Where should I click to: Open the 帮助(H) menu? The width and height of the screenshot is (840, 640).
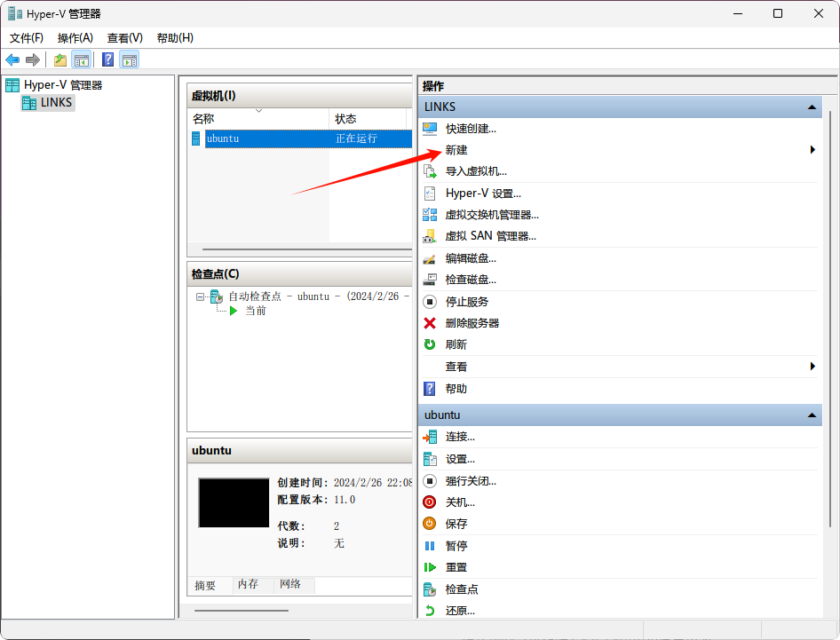pos(175,38)
